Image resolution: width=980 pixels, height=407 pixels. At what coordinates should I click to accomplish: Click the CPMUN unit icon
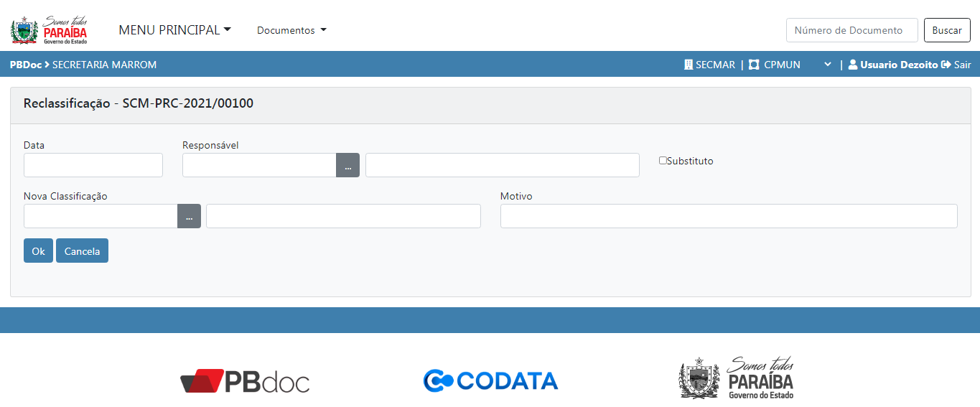(x=754, y=65)
